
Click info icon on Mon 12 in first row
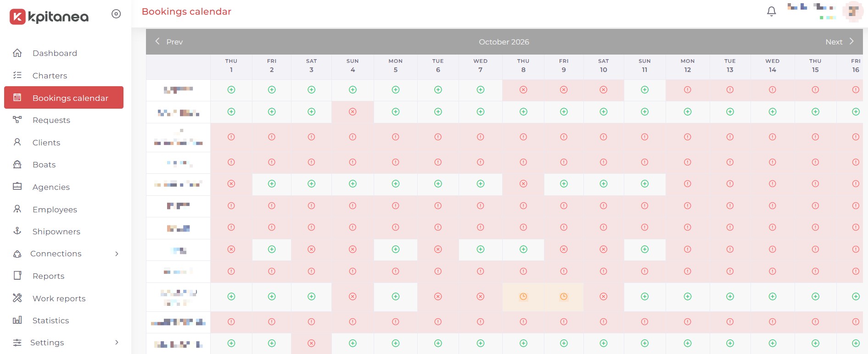(x=688, y=90)
